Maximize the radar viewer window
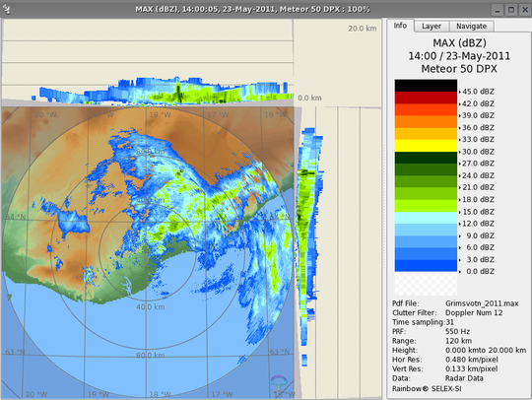 tap(511, 10)
